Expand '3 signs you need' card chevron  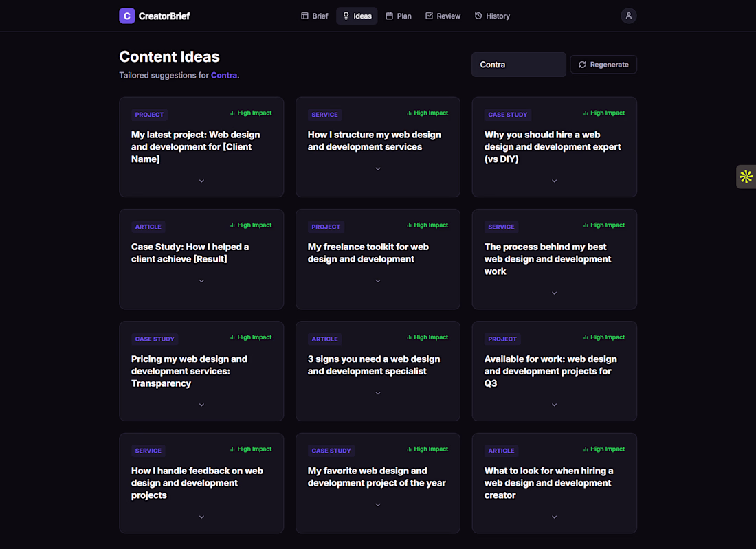[378, 393]
